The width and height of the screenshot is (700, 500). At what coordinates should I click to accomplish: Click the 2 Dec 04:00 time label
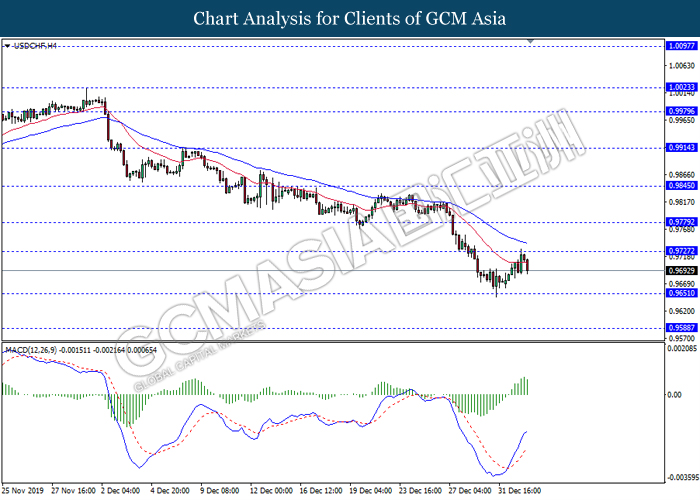(120, 491)
